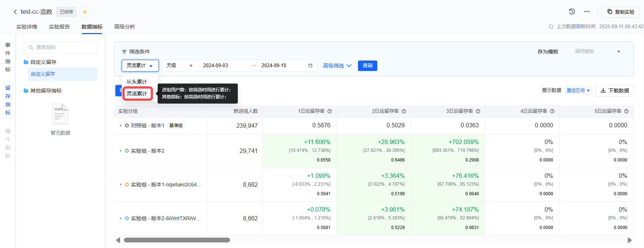The image size is (644, 248).
Task: Click the refresh icon near 上次数据刷新时间
Action: coord(551,27)
